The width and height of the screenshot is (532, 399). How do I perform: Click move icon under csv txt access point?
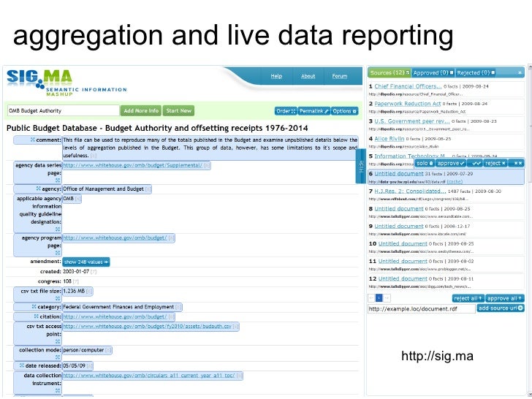58,341
